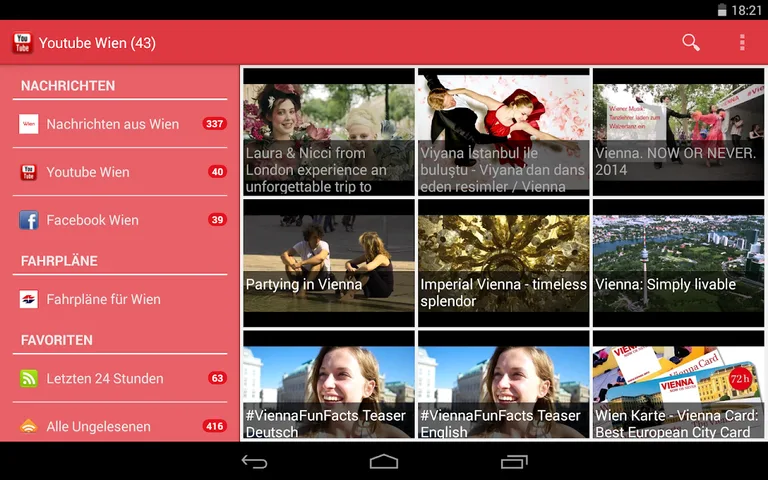The image size is (768, 480).
Task: Click the FAVORITEN section heading
Action: pos(57,340)
